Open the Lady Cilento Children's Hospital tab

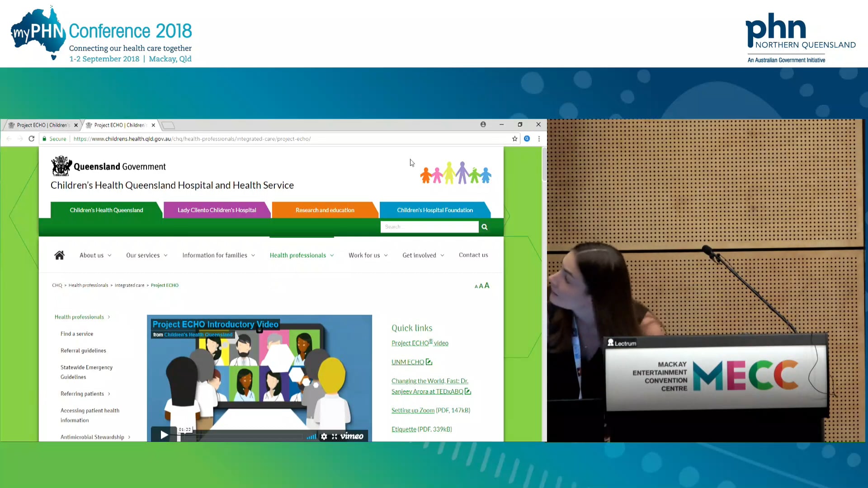(x=217, y=210)
